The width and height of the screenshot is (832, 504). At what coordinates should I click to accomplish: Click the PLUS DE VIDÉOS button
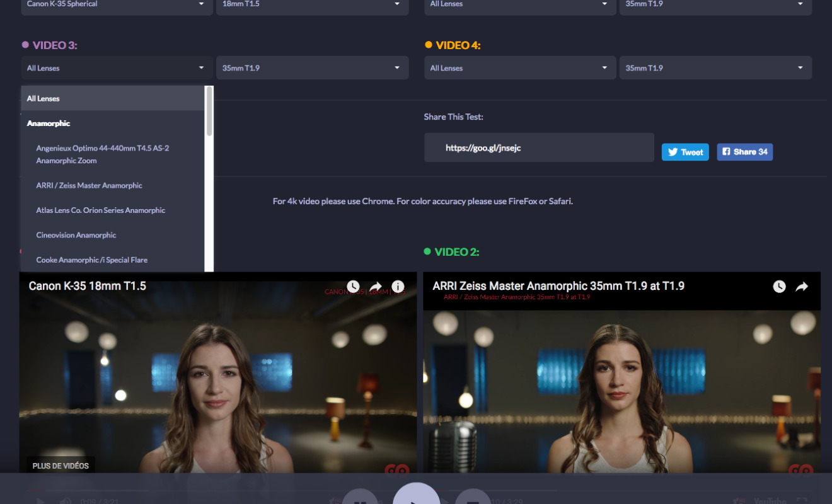(61, 466)
